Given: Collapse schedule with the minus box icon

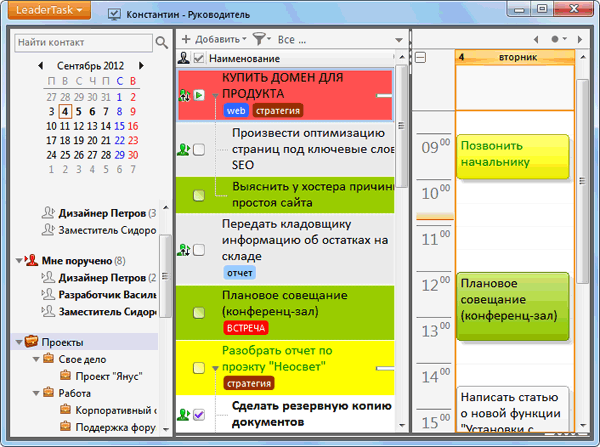Looking at the screenshot, I should [x=421, y=58].
